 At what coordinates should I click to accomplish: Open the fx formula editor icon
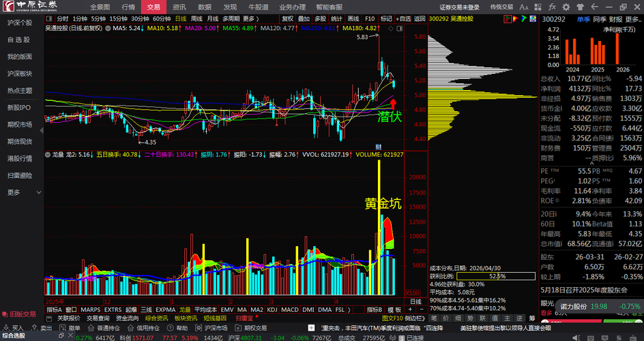[x=553, y=7]
